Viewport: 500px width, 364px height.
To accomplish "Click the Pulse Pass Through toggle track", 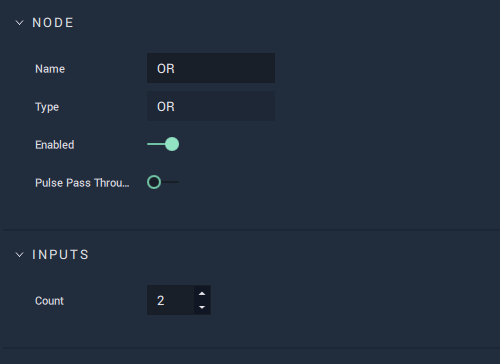I will 170,182.
